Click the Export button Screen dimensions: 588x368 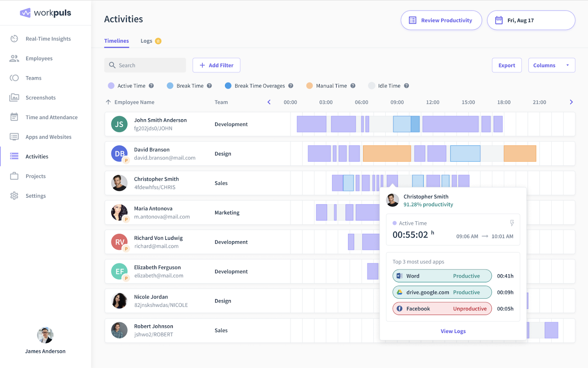pos(506,65)
